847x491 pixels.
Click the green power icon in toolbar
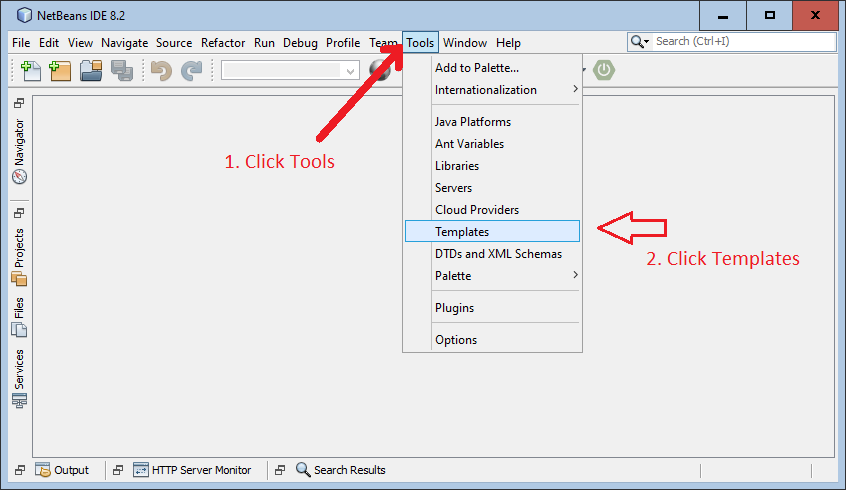[x=603, y=70]
